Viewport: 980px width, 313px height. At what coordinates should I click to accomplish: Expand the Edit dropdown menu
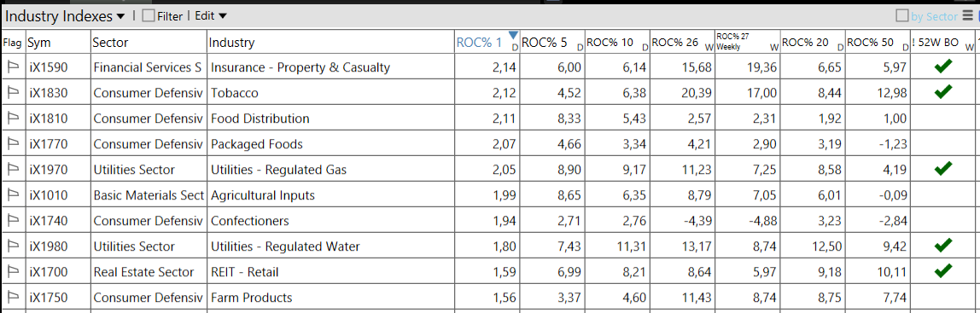coord(211,16)
